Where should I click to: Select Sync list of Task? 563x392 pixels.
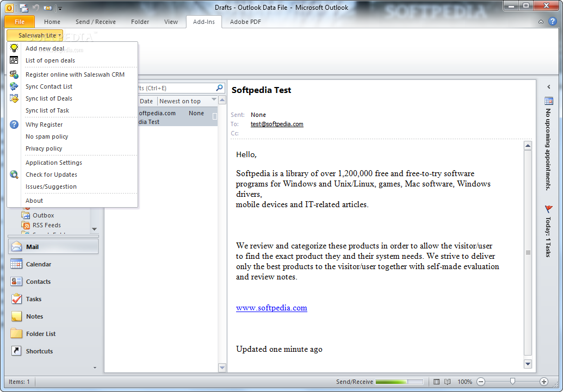click(72, 110)
